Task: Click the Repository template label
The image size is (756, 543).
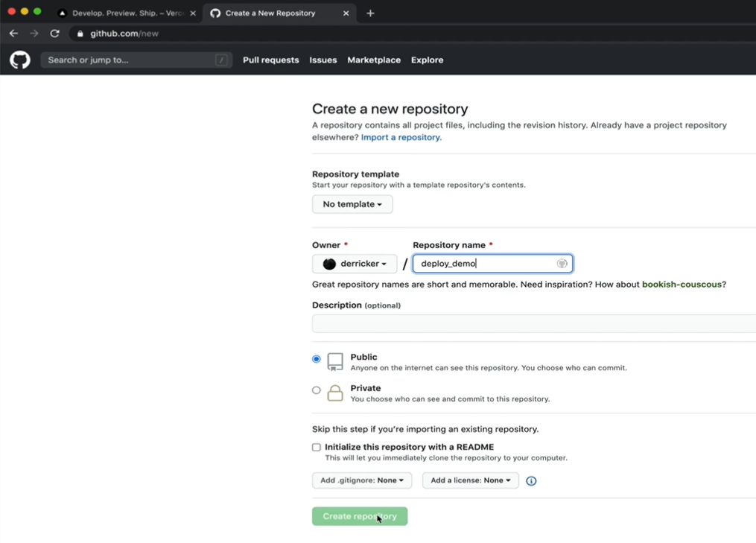Action: click(x=355, y=174)
